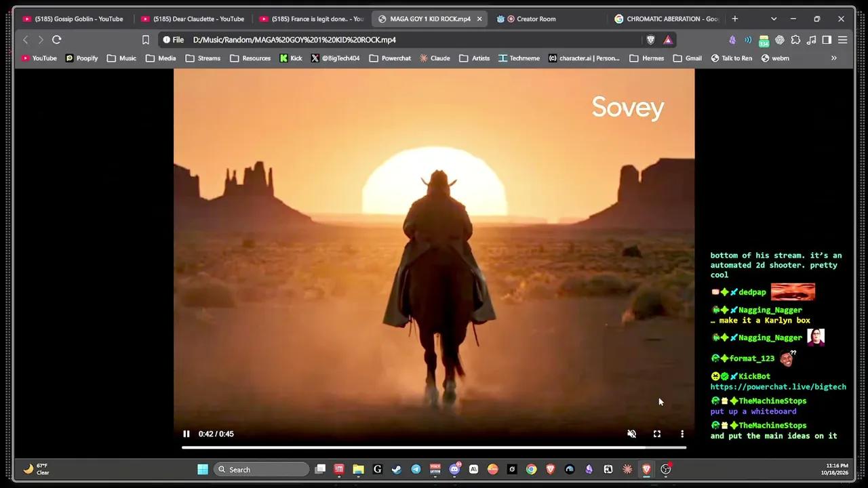868x488 pixels.
Task: Seek on the video progress bar
Action: point(434,447)
